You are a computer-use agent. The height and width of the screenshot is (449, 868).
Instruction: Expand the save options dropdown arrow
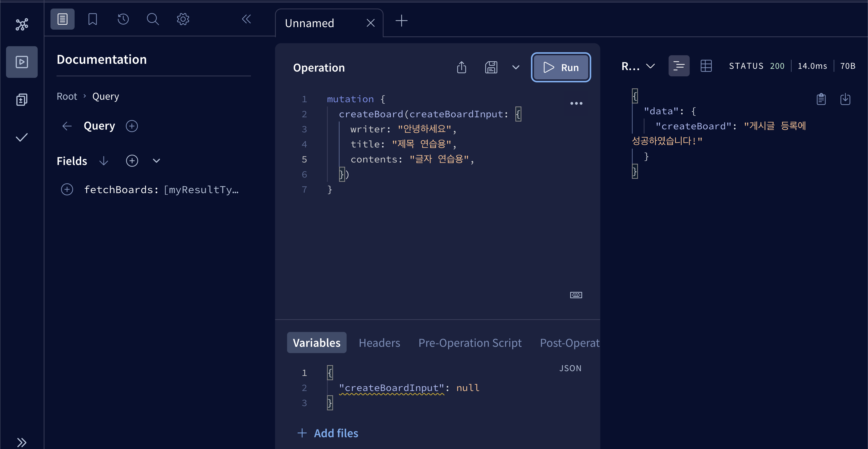click(x=516, y=67)
